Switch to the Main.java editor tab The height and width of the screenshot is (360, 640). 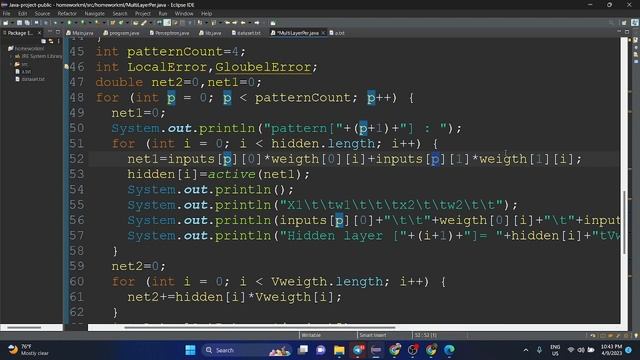[x=80, y=33]
